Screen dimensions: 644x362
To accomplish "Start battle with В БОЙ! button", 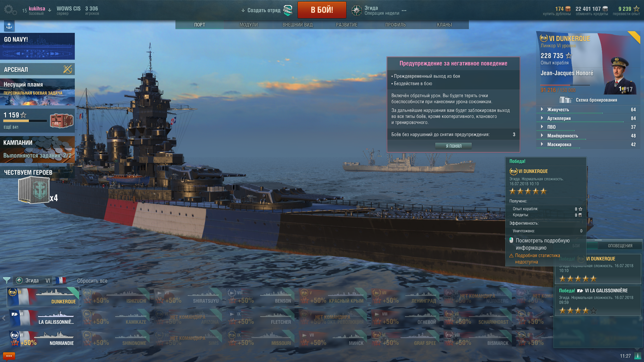I will click(322, 10).
